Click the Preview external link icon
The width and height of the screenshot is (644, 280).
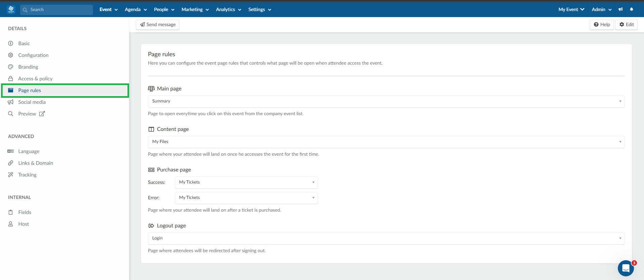(x=42, y=114)
